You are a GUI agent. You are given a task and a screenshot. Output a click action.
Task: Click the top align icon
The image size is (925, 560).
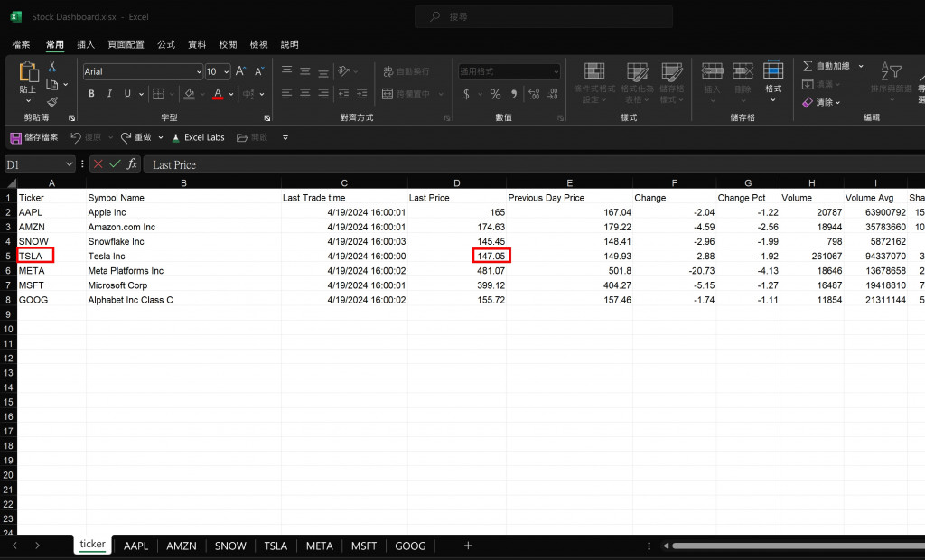coord(286,70)
